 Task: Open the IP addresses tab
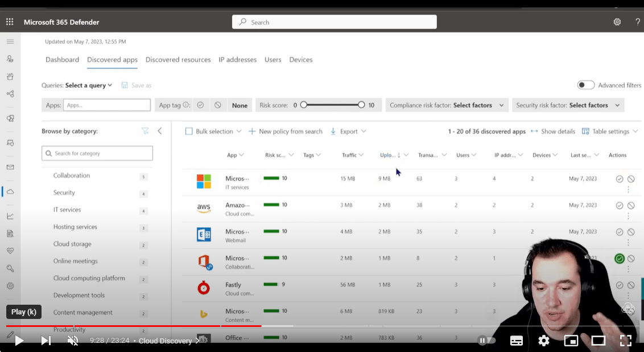pyautogui.click(x=237, y=60)
